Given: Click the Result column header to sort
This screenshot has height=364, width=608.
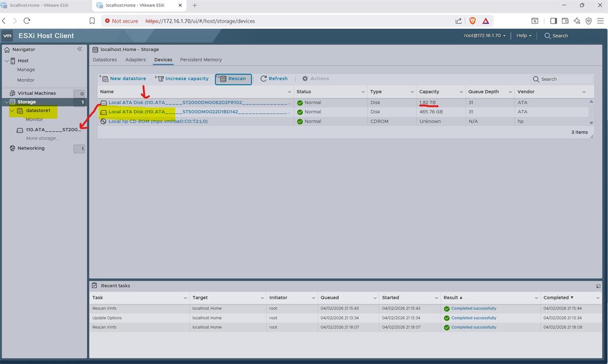Looking at the screenshot, I should (x=453, y=298).
